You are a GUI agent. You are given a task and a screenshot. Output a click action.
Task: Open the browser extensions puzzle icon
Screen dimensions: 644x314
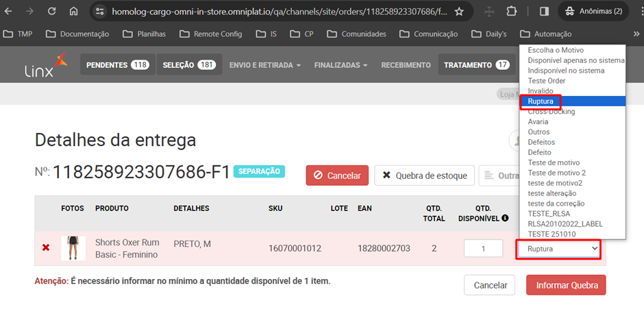pyautogui.click(x=512, y=12)
